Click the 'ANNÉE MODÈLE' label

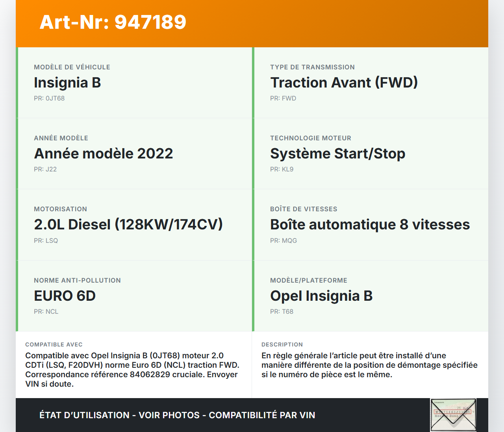[61, 138]
